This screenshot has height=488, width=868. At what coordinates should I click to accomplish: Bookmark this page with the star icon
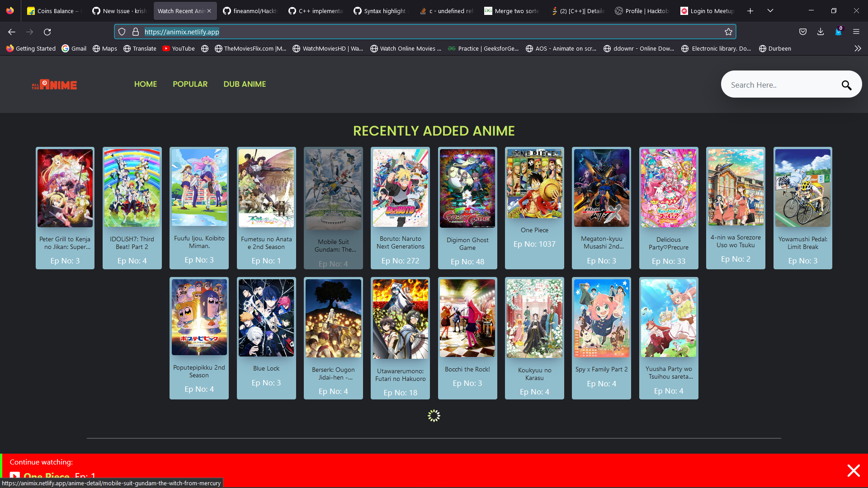tap(729, 32)
